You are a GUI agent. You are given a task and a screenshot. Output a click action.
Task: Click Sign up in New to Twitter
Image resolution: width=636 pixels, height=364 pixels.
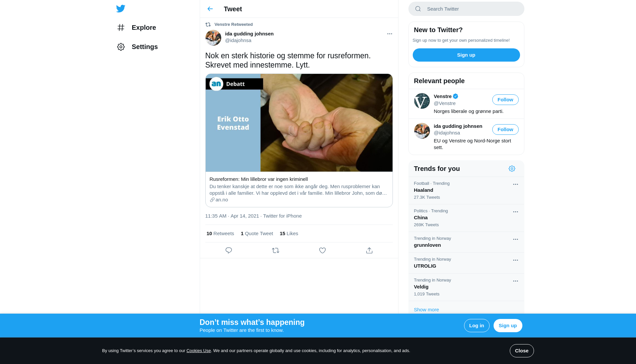(x=466, y=55)
